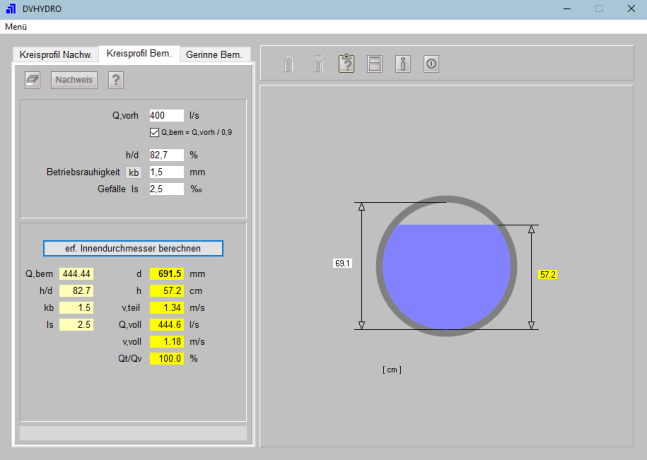The width and height of the screenshot is (647, 460).
Task: Click the power icon in toolbar
Action: [x=431, y=64]
